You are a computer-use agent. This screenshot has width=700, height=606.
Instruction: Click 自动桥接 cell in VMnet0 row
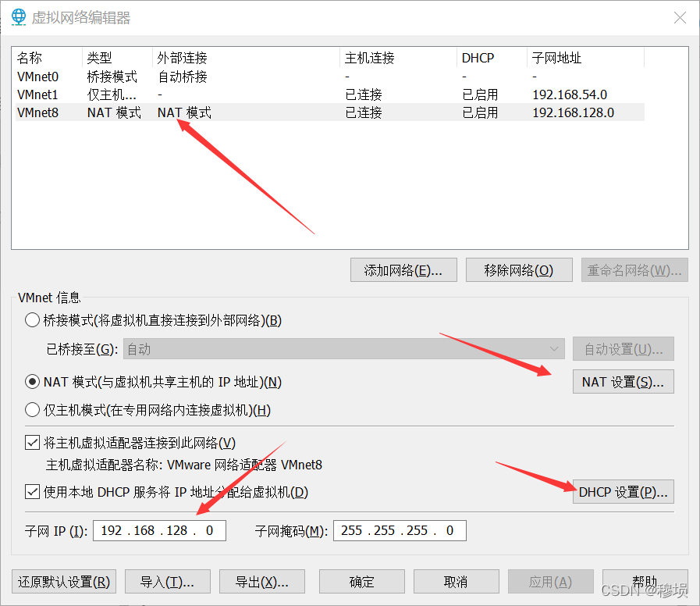point(183,77)
